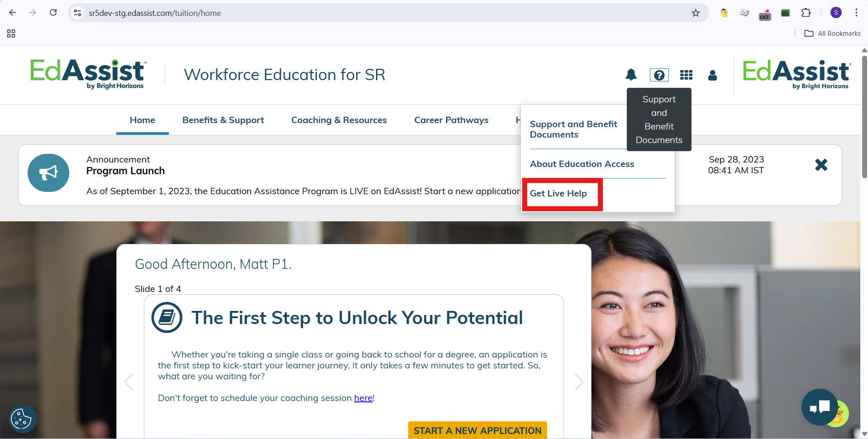The width and height of the screenshot is (868, 439).
Task: Select About Education Access menu item
Action: 582,164
